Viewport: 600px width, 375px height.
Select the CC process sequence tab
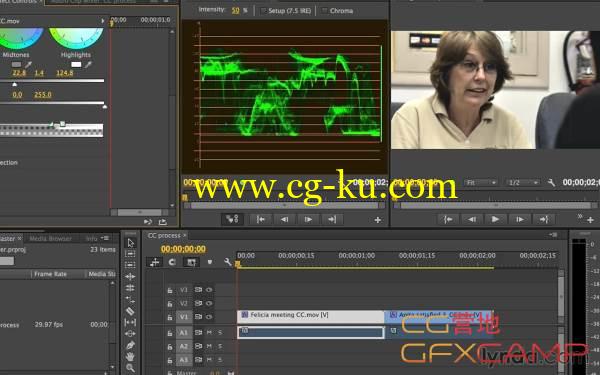click(x=164, y=235)
